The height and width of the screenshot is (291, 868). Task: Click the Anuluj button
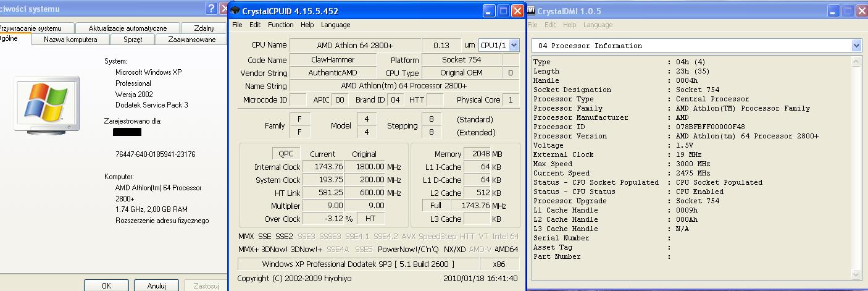tap(157, 285)
